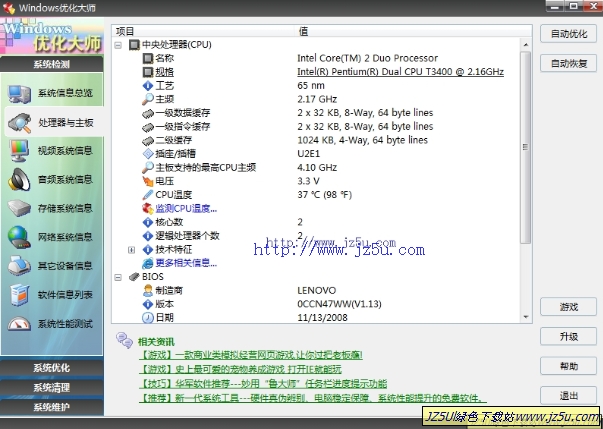
Task: Click the person icon beside 制造商
Action: pos(148,291)
